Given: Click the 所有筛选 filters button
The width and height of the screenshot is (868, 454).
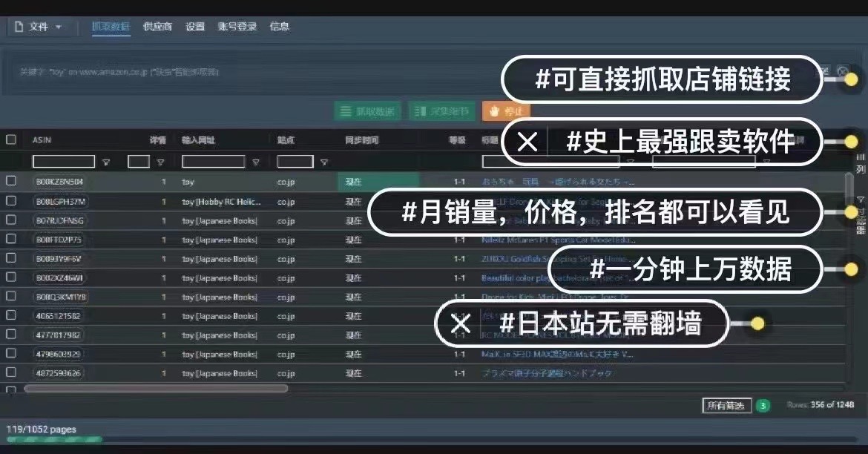Looking at the screenshot, I should (x=725, y=406).
